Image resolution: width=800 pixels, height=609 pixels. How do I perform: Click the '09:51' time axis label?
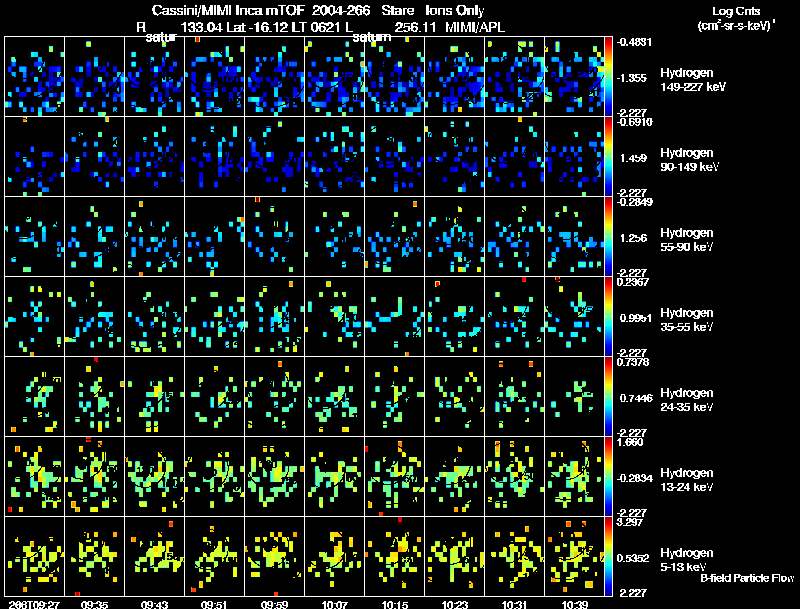pyautogui.click(x=214, y=604)
